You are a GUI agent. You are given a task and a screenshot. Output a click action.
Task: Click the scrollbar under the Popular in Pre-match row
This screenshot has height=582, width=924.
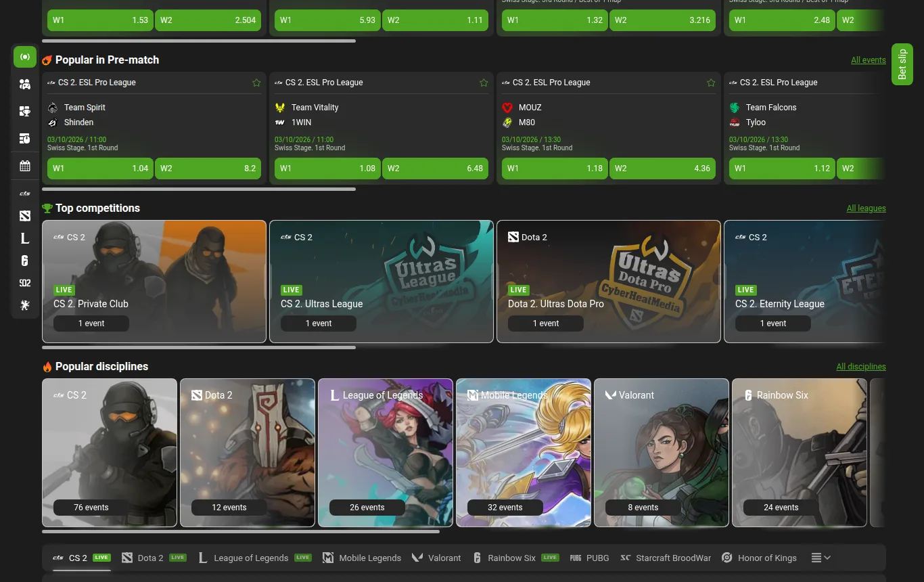199,189
